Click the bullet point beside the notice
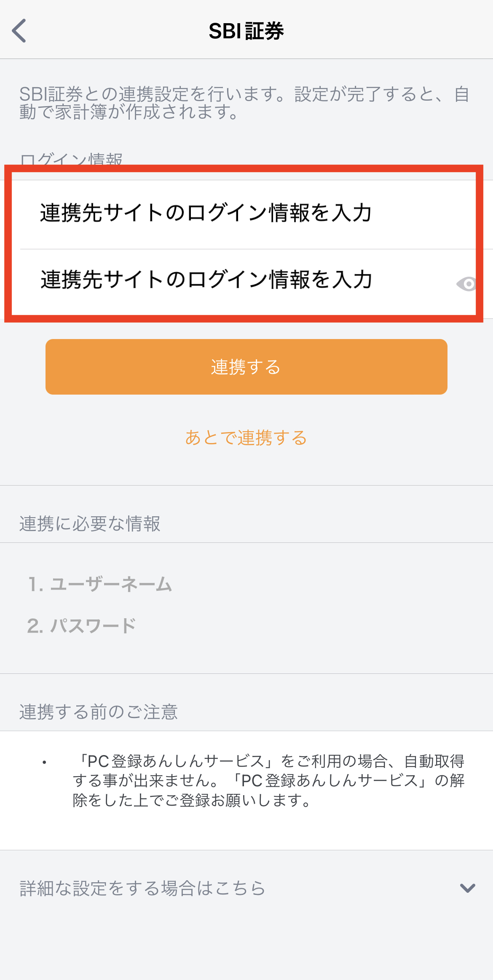The width and height of the screenshot is (493, 980). click(44, 762)
